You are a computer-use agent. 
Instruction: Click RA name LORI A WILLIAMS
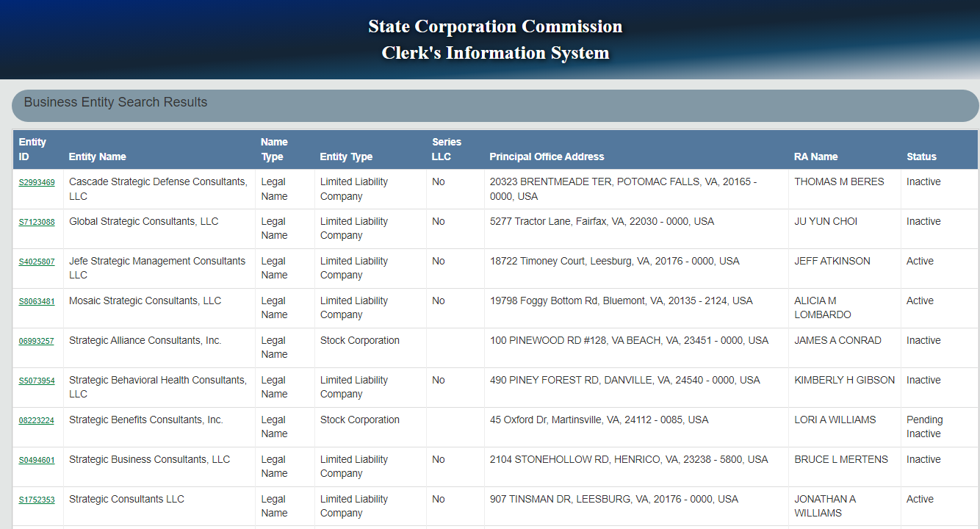[x=835, y=420]
